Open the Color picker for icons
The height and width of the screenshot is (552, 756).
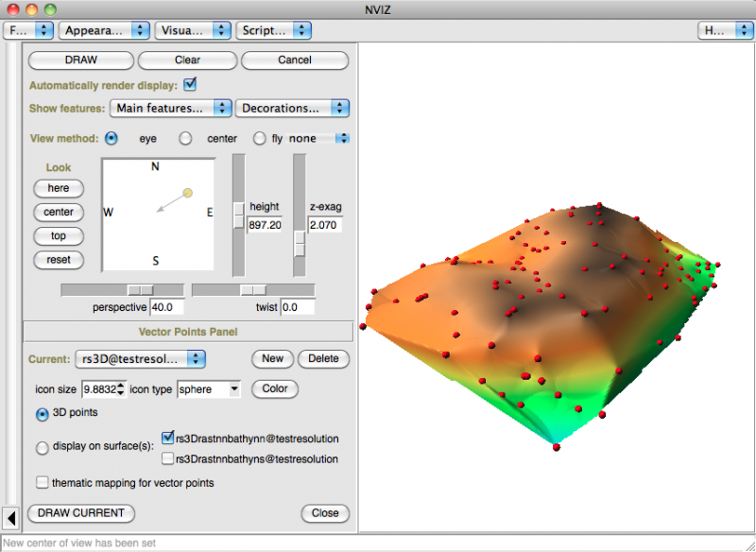click(275, 388)
